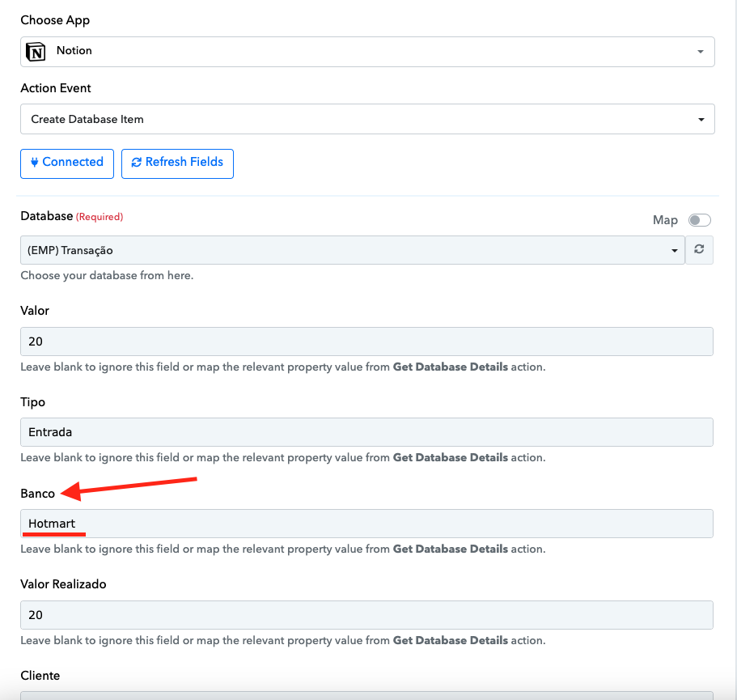Viewport: 737px width, 700px height.
Task: Select Create Database Item text in Action Event
Action: pyautogui.click(x=87, y=120)
